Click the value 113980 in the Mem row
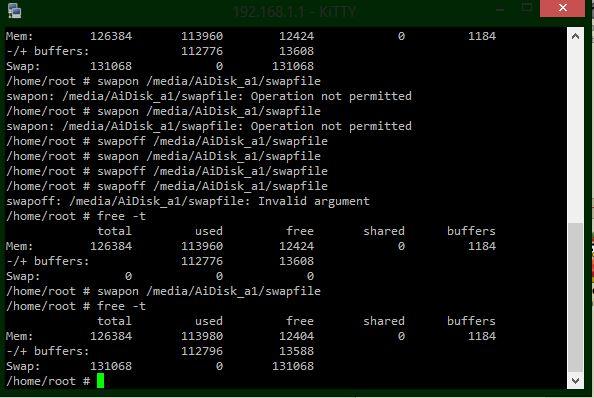 202,336
